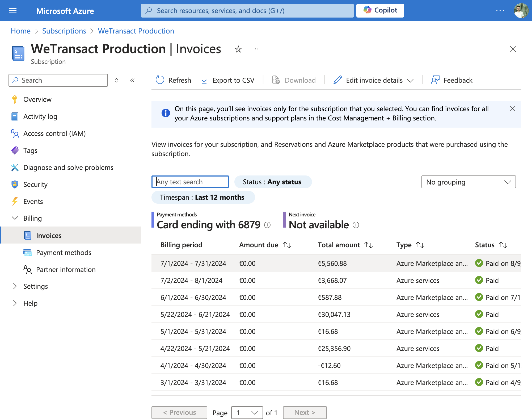Open more options next to the title
This screenshot has height=419, width=532.
point(255,49)
